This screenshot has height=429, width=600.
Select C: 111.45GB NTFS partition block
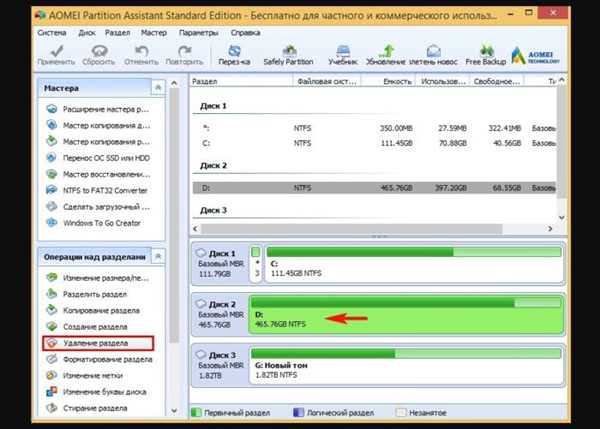(414, 264)
